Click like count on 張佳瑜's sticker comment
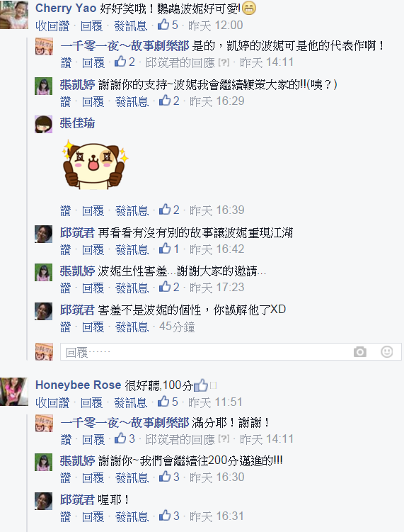 pyautogui.click(x=169, y=210)
